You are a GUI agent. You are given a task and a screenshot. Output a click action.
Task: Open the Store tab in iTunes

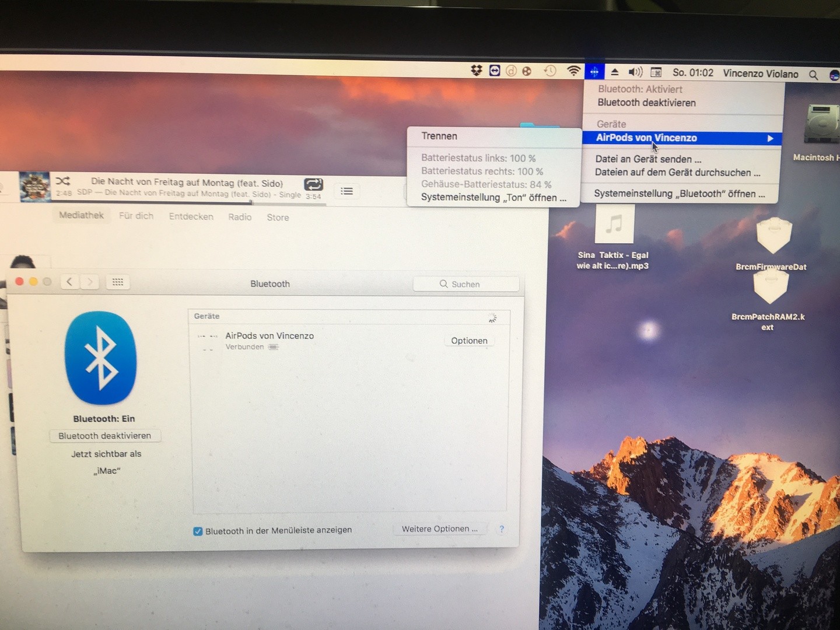coord(278,218)
